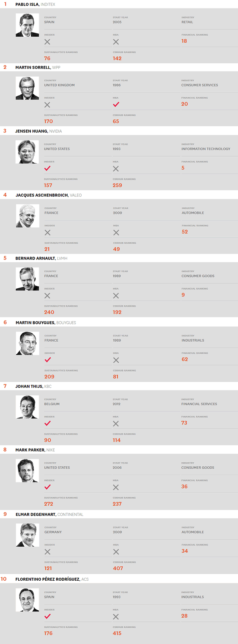Image resolution: width=238 pixels, height=644 pixels.
Task: Click Martin Bouygues' Insider checkmark
Action: pyautogui.click(x=48, y=360)
